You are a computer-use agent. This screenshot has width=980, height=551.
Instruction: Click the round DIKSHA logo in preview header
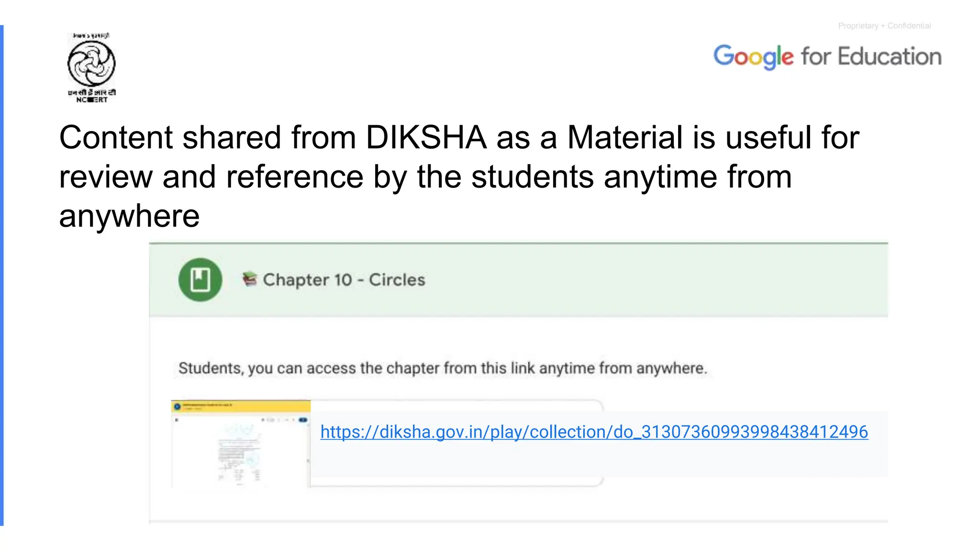(x=178, y=407)
